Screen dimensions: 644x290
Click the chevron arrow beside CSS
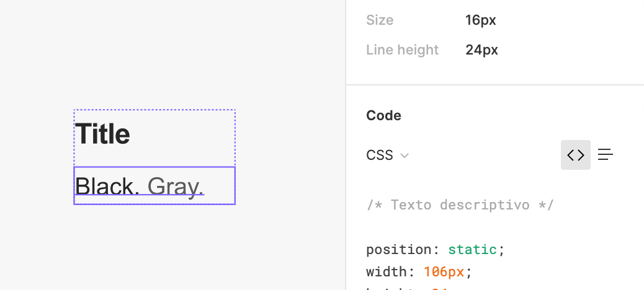pos(405,156)
